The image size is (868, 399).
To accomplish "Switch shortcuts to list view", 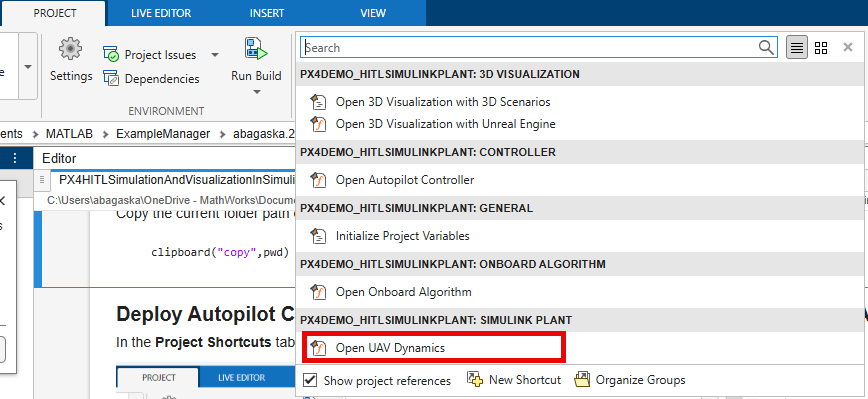I will [x=797, y=48].
